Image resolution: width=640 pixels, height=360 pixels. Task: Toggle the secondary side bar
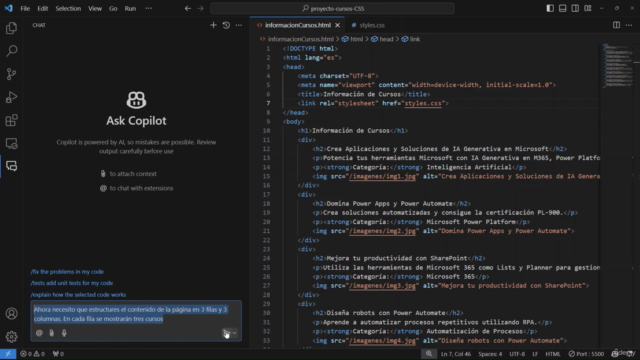575,8
